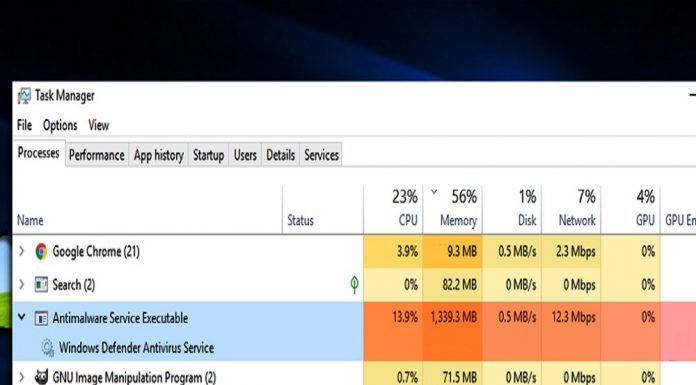This screenshot has width=696, height=385.
Task: Open the Options menu
Action: pos(60,125)
